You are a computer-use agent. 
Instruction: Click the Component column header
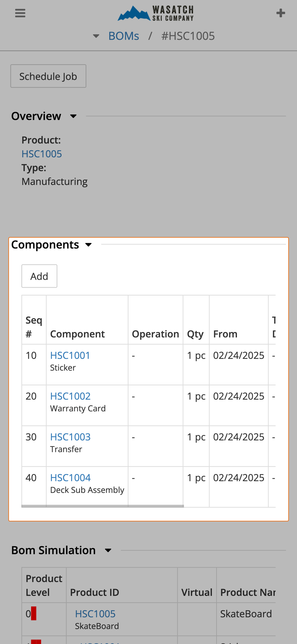click(x=77, y=334)
